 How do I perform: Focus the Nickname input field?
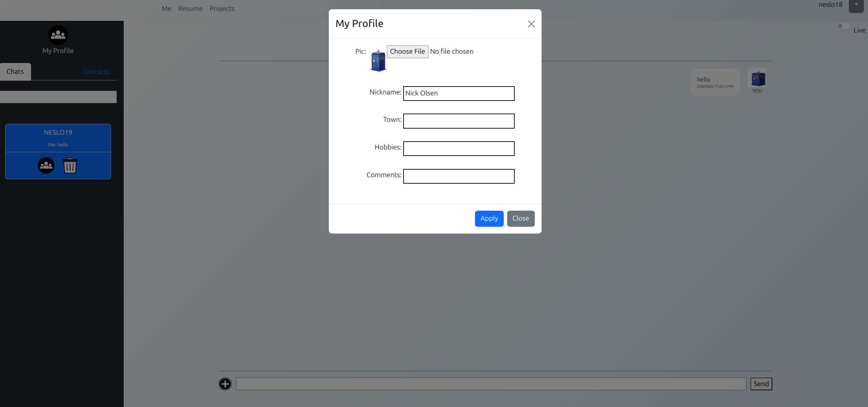(459, 93)
